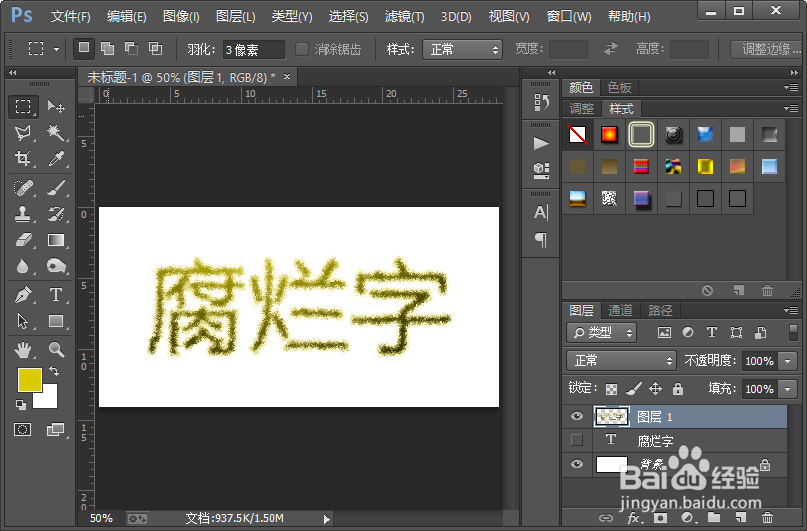Open Layers panel flyout menu
Image resolution: width=807 pixels, height=531 pixels.
pos(792,310)
